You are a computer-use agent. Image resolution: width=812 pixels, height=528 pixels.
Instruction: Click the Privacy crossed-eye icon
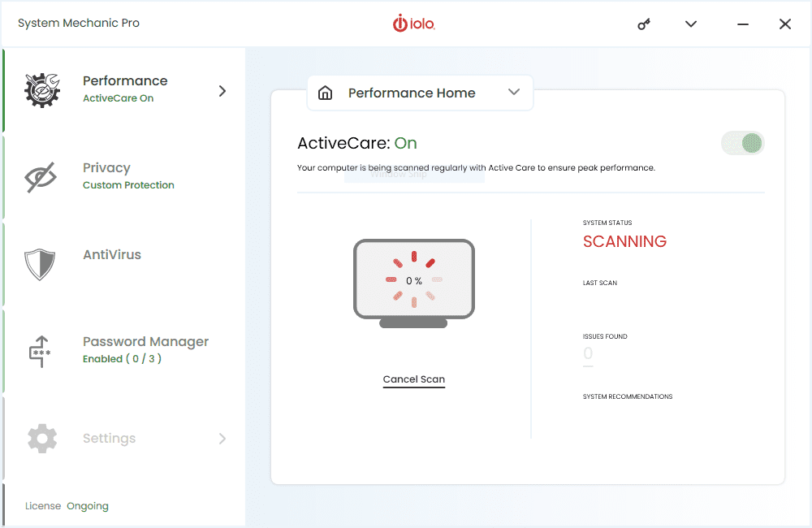tap(41, 177)
